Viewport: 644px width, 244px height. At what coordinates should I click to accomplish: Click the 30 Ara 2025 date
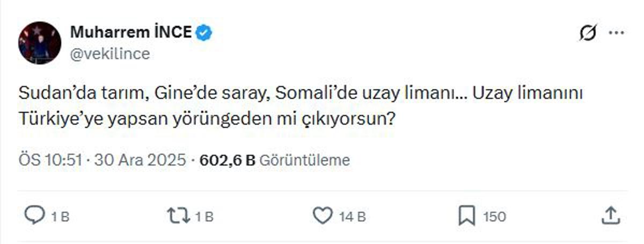141,160
